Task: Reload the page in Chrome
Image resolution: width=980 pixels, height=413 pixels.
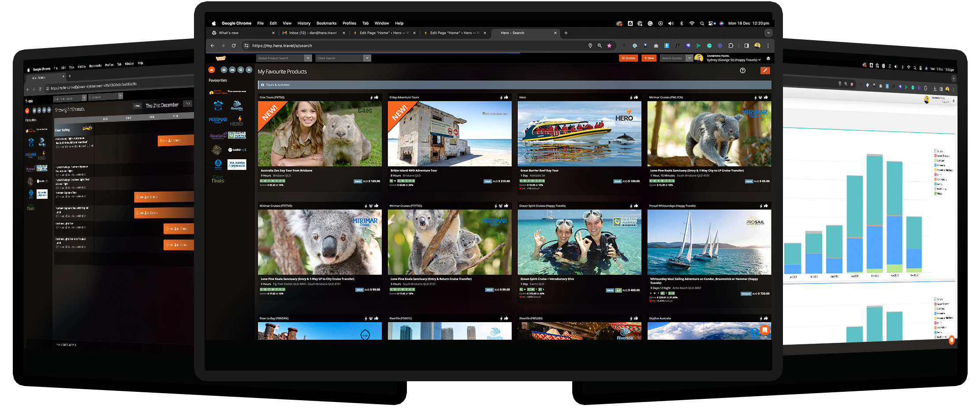Action: [234, 45]
